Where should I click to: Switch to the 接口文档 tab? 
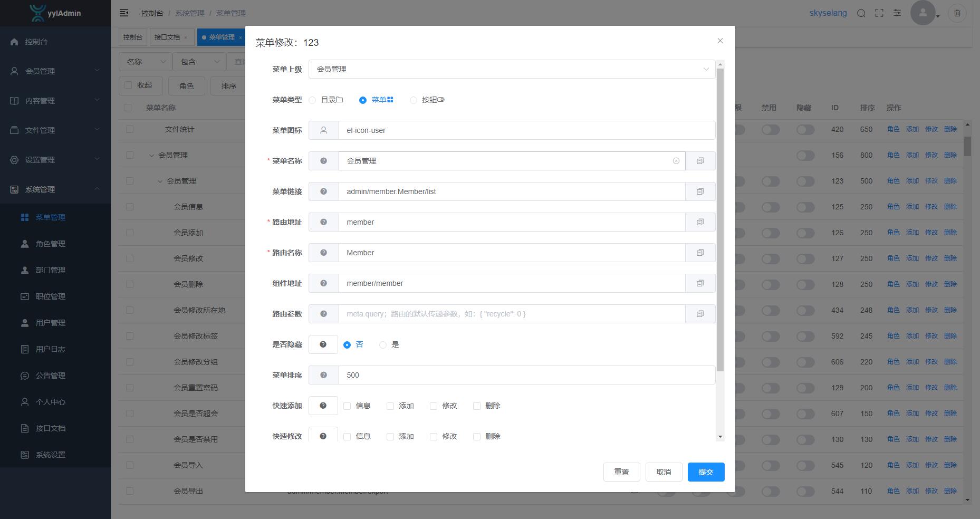click(167, 37)
